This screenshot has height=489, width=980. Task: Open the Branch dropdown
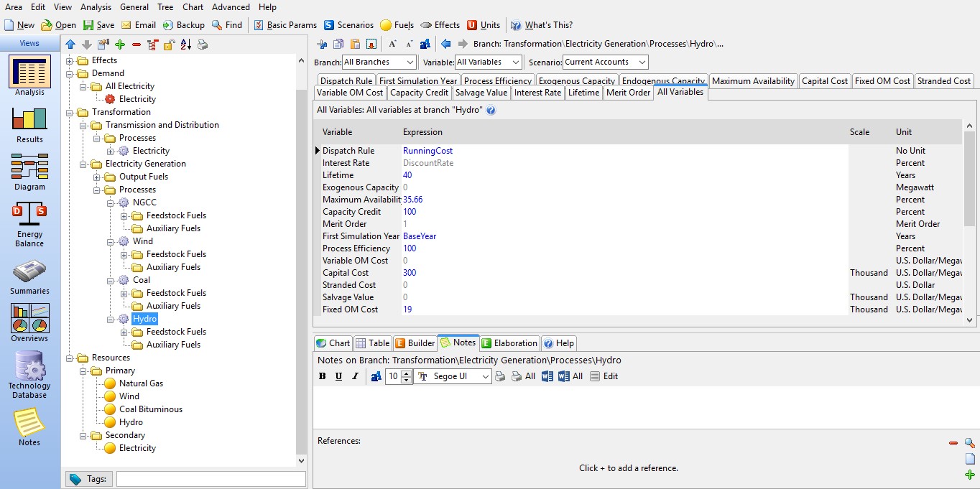pyautogui.click(x=379, y=62)
